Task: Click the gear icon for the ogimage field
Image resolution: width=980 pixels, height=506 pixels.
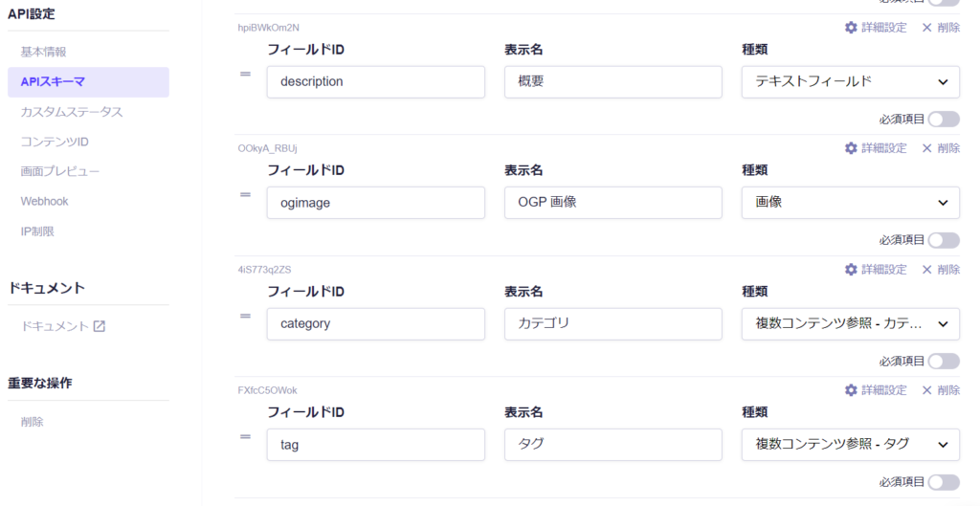Action: pyautogui.click(x=851, y=148)
